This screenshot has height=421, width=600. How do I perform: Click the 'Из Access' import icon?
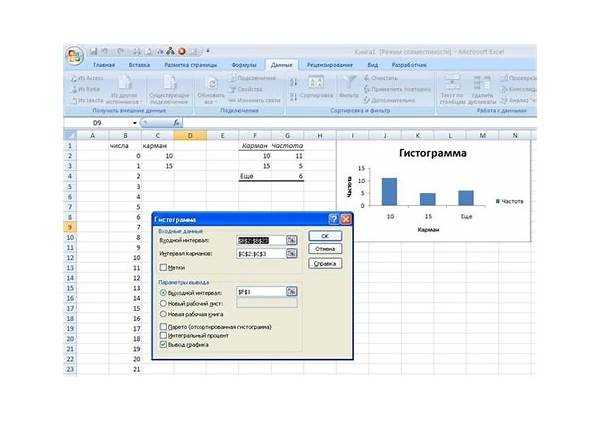click(x=74, y=78)
